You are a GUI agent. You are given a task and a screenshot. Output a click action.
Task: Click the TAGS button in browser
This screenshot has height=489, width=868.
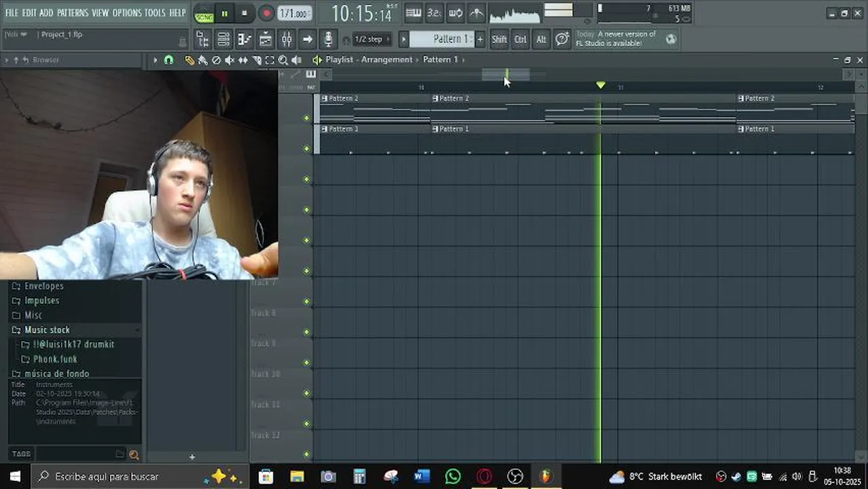(21, 454)
